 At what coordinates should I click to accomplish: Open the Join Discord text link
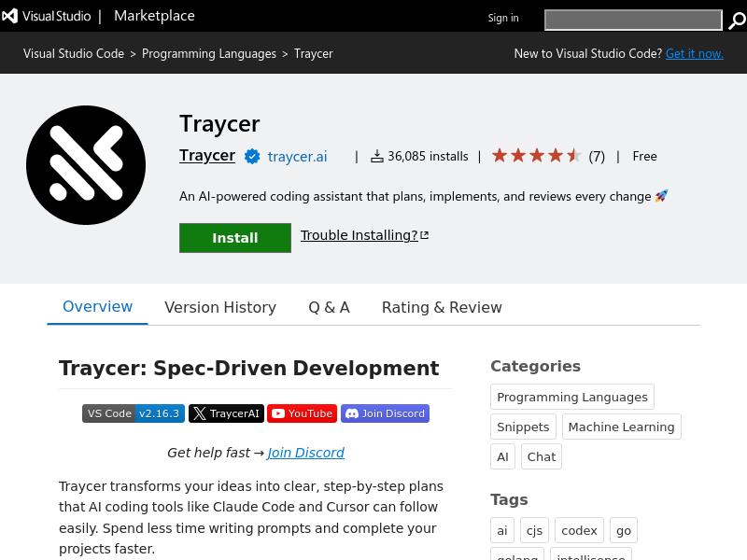[x=305, y=453]
